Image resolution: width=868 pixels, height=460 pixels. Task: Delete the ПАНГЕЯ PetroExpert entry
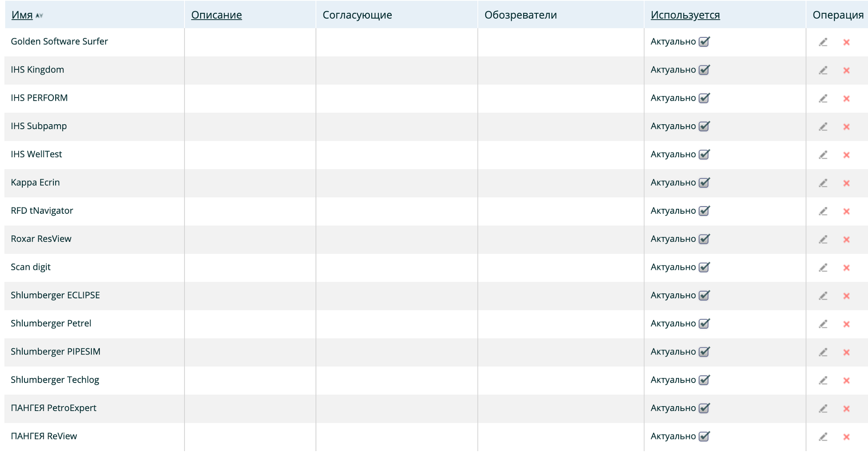pos(847,409)
